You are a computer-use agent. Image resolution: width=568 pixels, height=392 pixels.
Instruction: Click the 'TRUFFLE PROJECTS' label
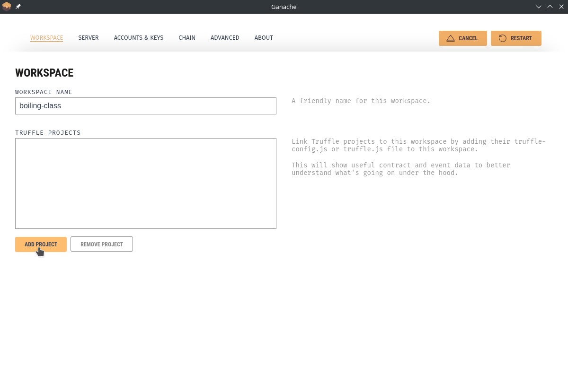point(48,133)
